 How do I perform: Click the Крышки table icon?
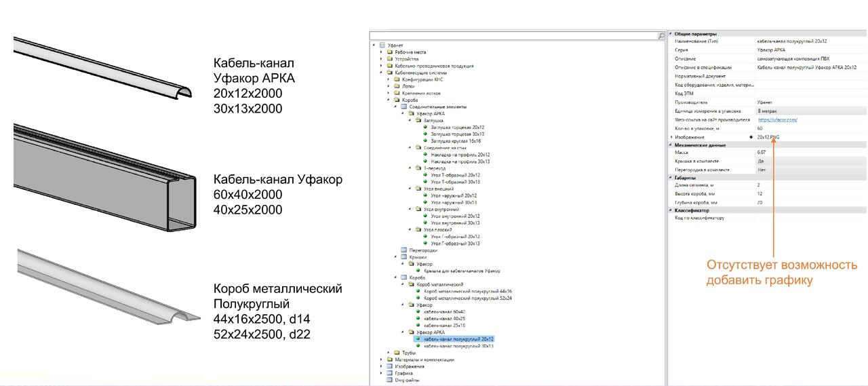click(x=404, y=257)
